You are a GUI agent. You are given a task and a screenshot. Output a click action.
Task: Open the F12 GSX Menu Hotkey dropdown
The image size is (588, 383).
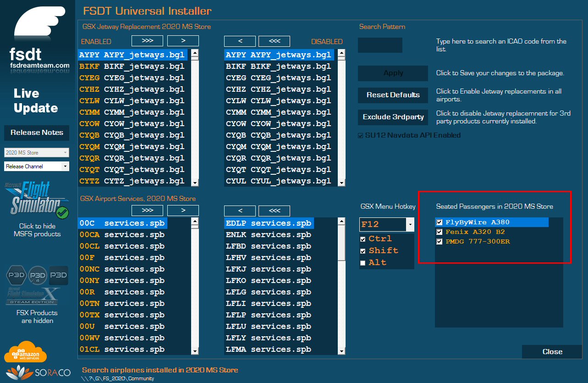[x=410, y=224]
